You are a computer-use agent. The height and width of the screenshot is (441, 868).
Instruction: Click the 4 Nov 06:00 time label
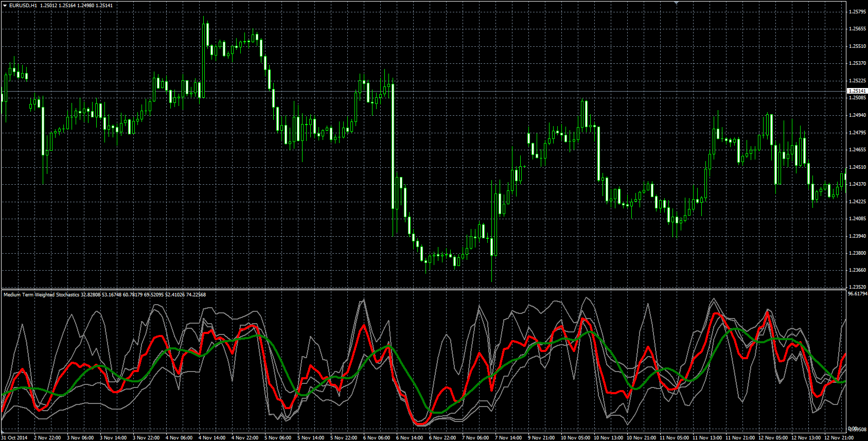click(179, 438)
